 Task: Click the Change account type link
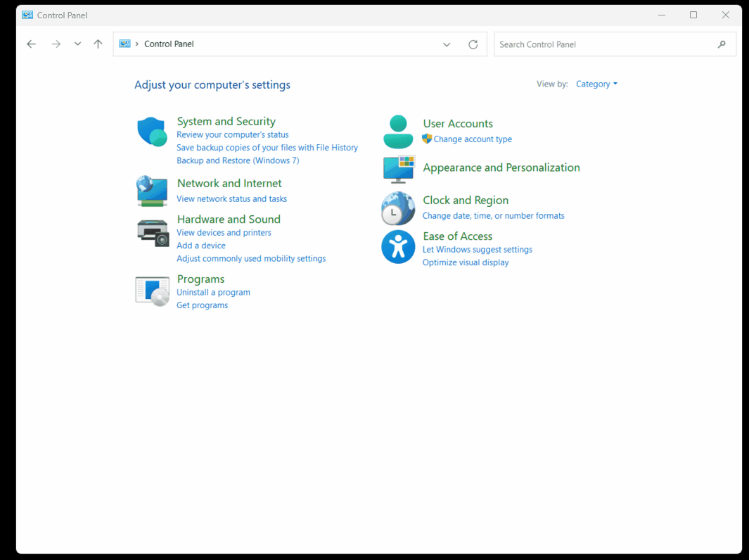coord(473,139)
